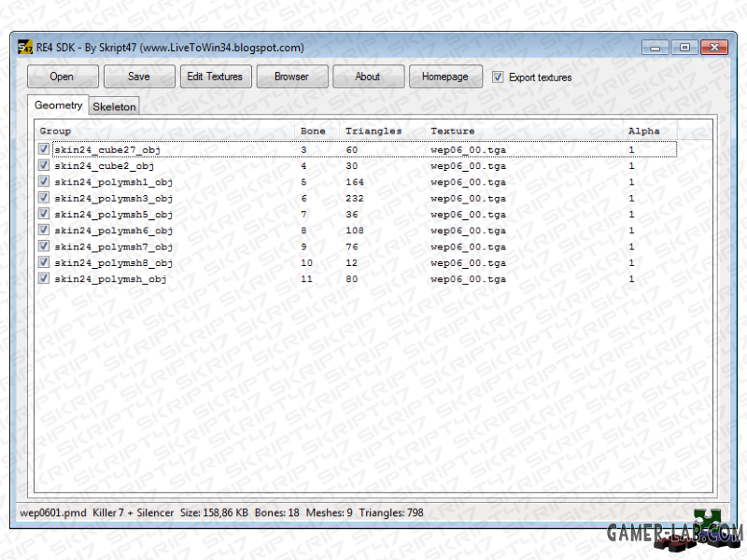Toggle skin24_polymsh8_obj checkbox
This screenshot has width=747, height=560.
point(44,262)
